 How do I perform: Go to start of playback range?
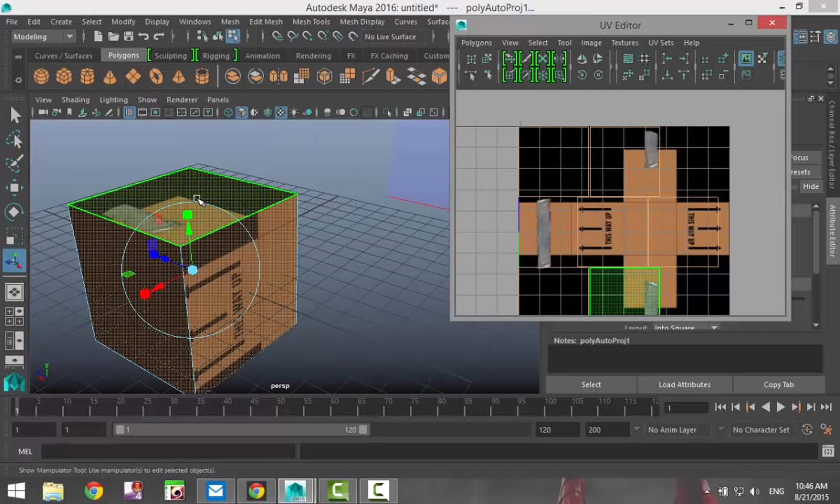coord(720,407)
